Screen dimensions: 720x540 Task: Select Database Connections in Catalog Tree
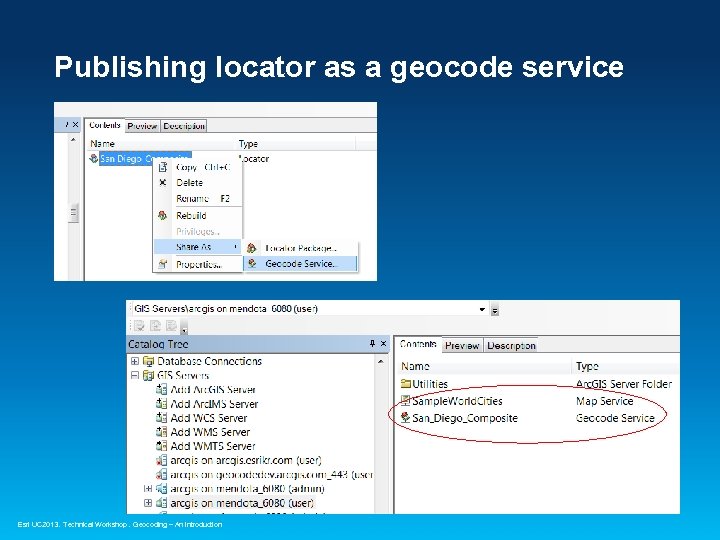click(209, 361)
